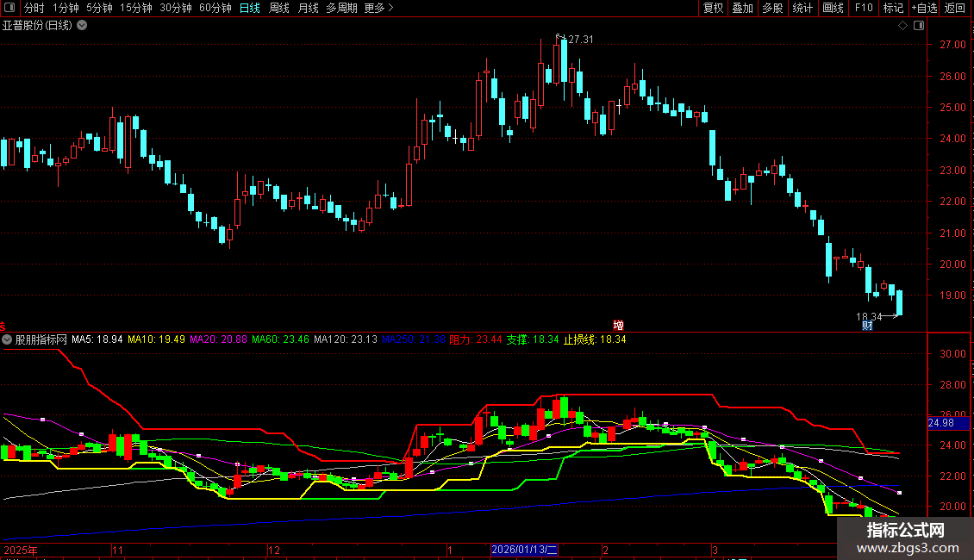Click the MA250 indicator value

413,339
